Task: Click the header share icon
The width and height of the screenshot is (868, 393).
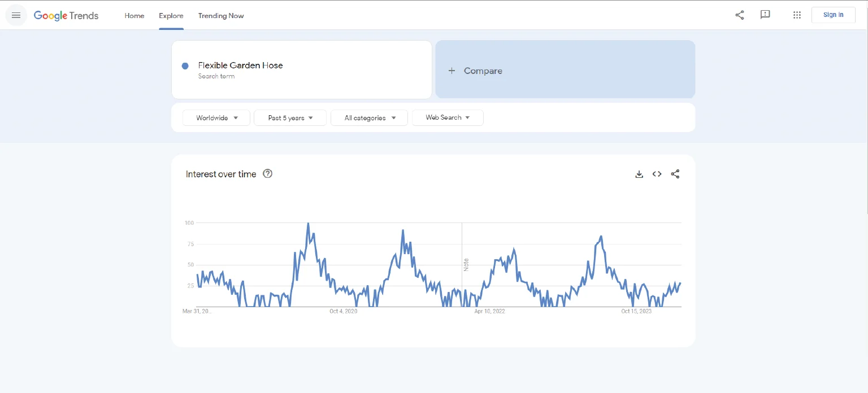Action: [739, 15]
